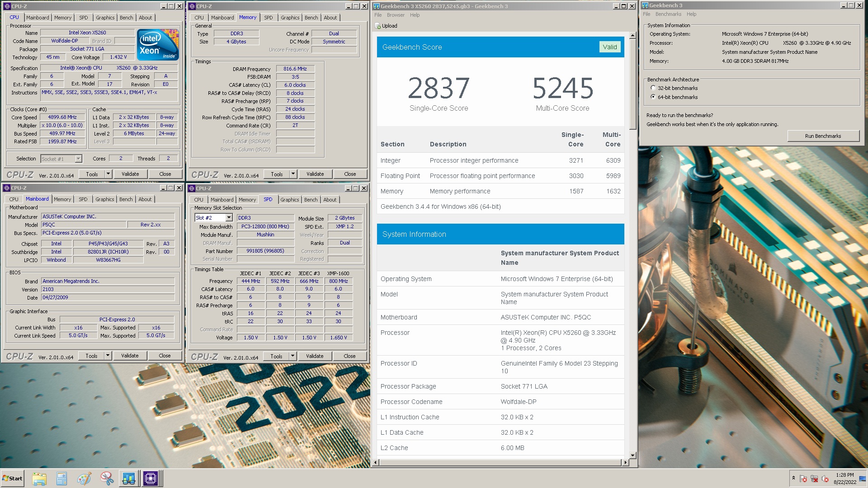Click DRAM Frequency value 816.6 MHz

pyautogui.click(x=295, y=69)
